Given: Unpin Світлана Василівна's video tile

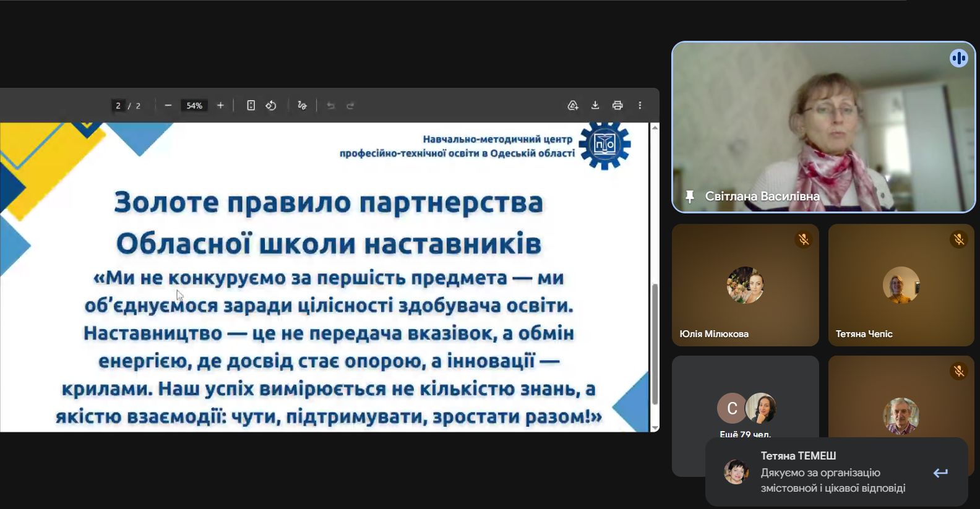Looking at the screenshot, I should pos(690,197).
